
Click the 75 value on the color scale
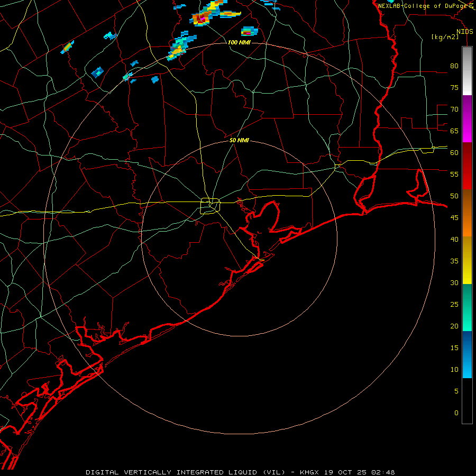(454, 87)
